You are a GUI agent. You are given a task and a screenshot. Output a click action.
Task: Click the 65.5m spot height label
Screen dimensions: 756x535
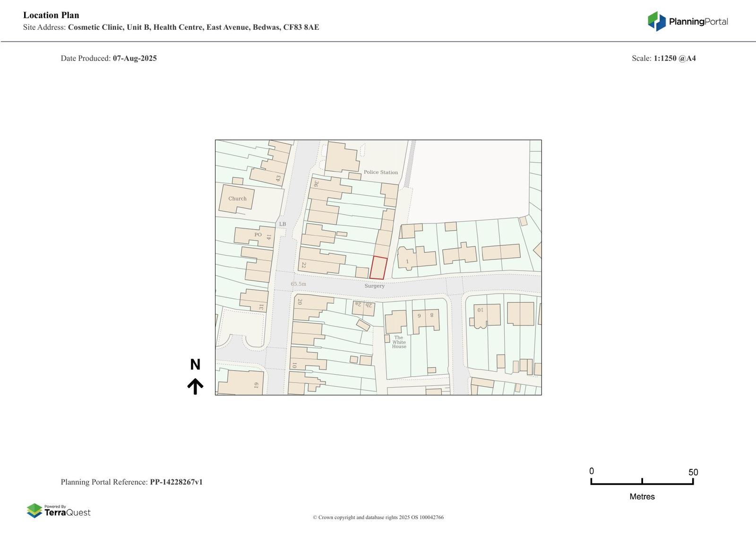click(x=298, y=284)
